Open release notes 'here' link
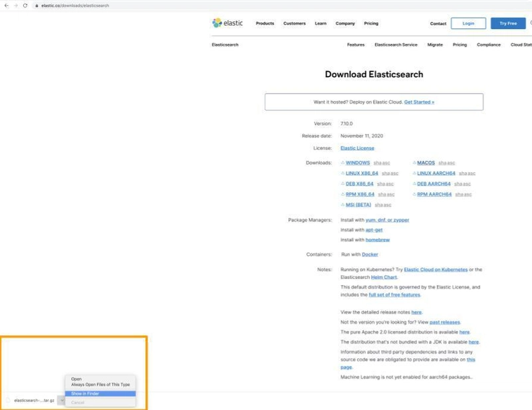532x410 pixels. tap(416, 312)
